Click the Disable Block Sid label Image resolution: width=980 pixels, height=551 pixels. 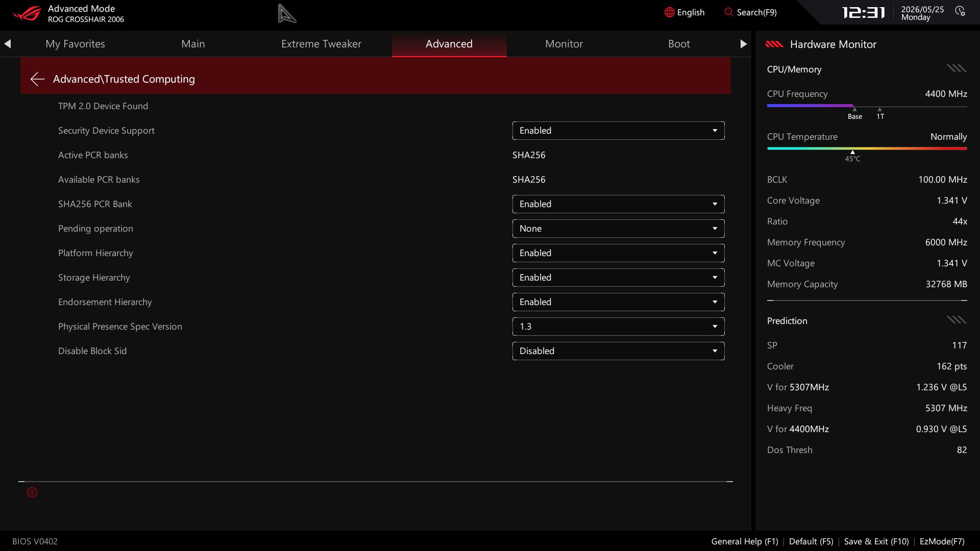coord(92,351)
